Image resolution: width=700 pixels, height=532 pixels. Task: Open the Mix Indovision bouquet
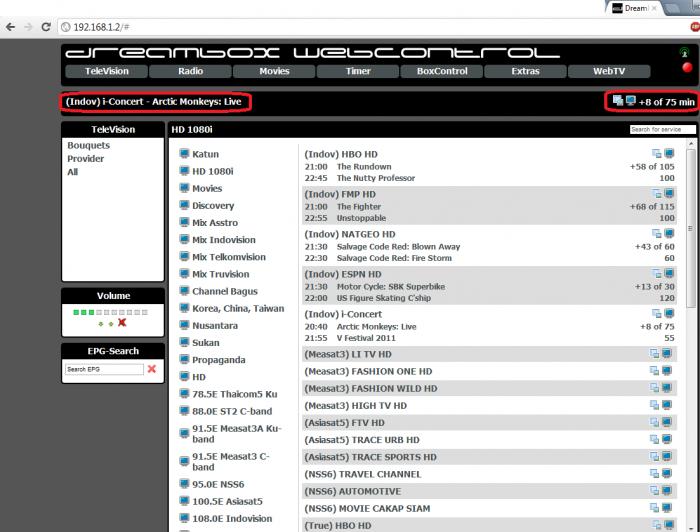point(224,240)
